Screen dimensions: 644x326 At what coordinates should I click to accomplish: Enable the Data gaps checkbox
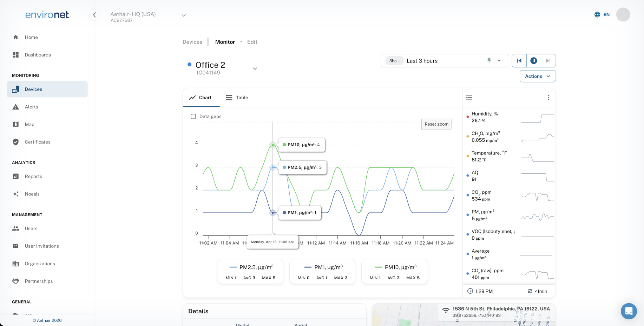[x=193, y=116]
